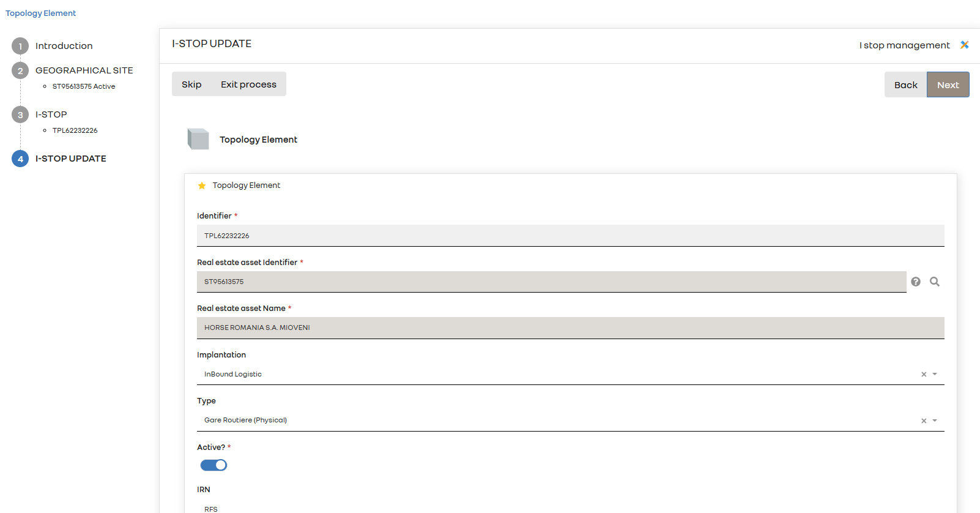Expand the Implantation dropdown arrow
The height and width of the screenshot is (513, 980).
pyautogui.click(x=935, y=374)
